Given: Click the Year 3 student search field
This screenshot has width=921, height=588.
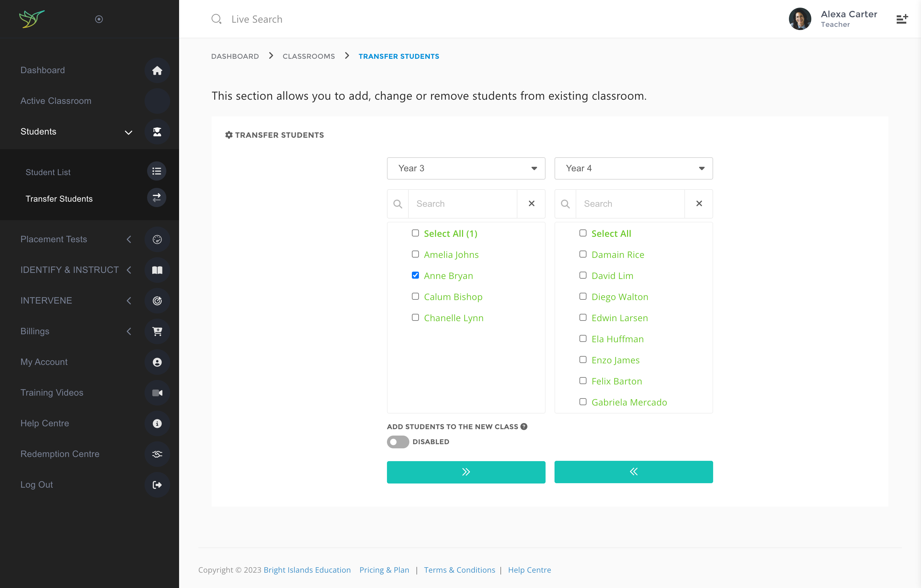Looking at the screenshot, I should coord(462,204).
